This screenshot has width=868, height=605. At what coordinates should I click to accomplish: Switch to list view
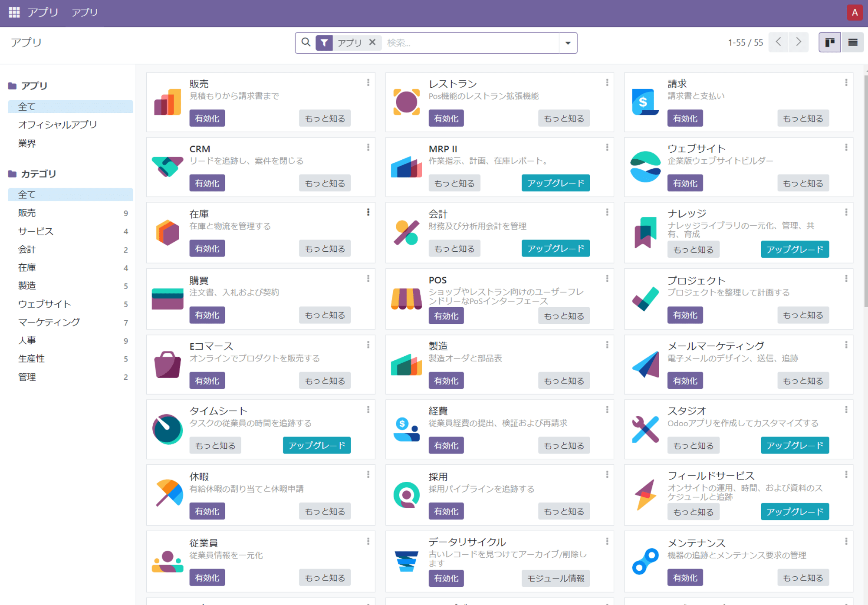click(852, 43)
